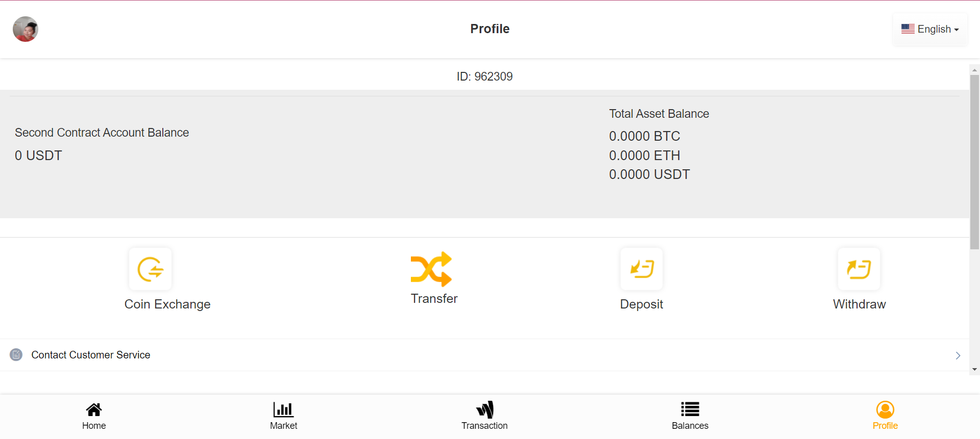Select the Transaction icon in bottom bar
The width and height of the screenshot is (980, 439).
pyautogui.click(x=484, y=409)
